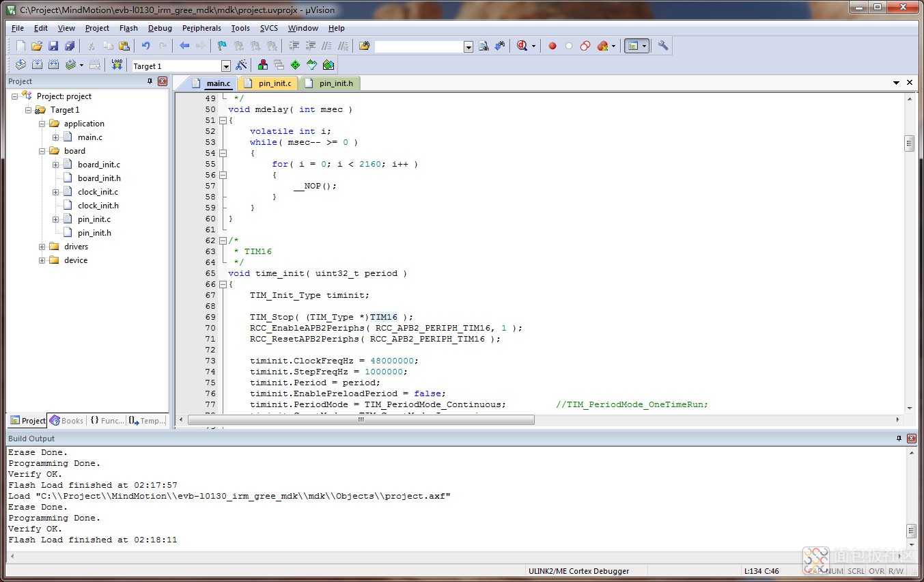The height and width of the screenshot is (582, 924).
Task: Click the Find in Files icon
Action: tap(365, 46)
